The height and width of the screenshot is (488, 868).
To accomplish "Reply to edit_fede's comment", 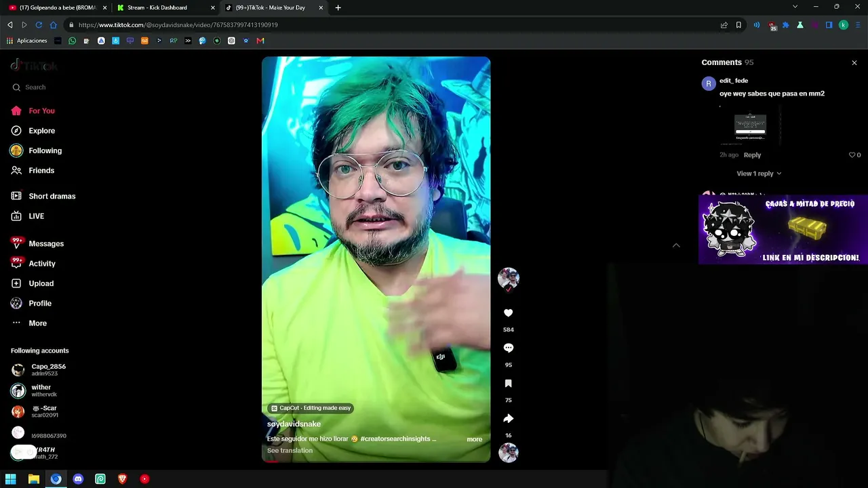I will (752, 155).
